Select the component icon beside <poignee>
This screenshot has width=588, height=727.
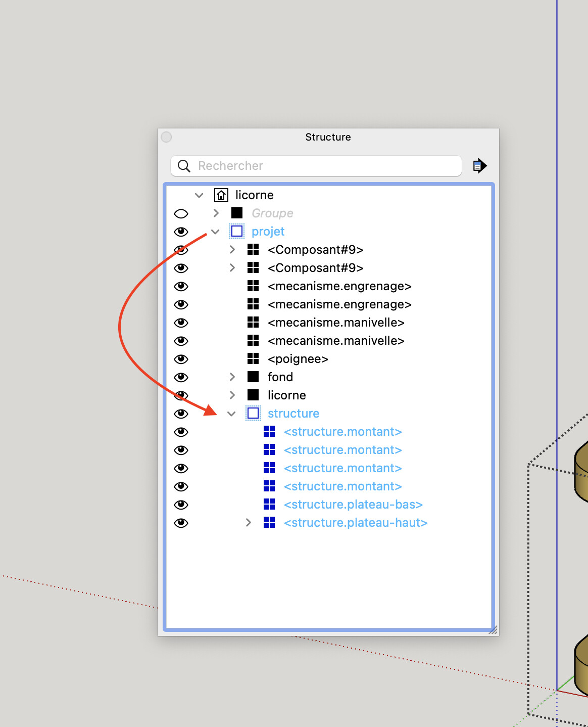tap(254, 359)
